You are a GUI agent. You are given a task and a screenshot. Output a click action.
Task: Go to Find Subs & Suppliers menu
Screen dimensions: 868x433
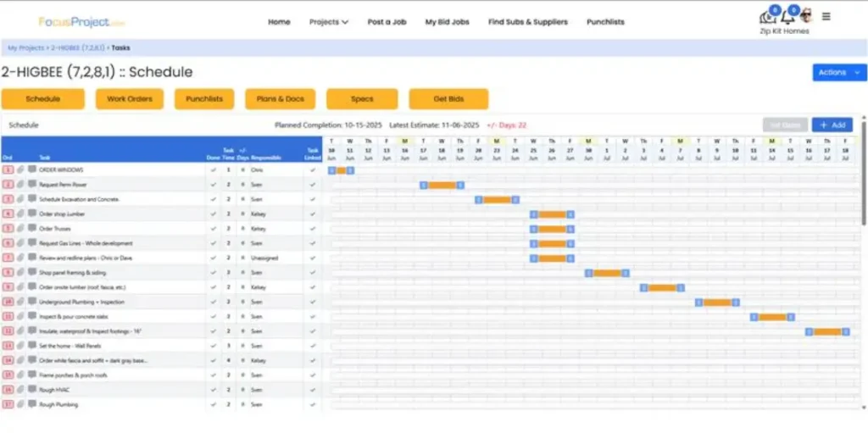[x=527, y=22]
